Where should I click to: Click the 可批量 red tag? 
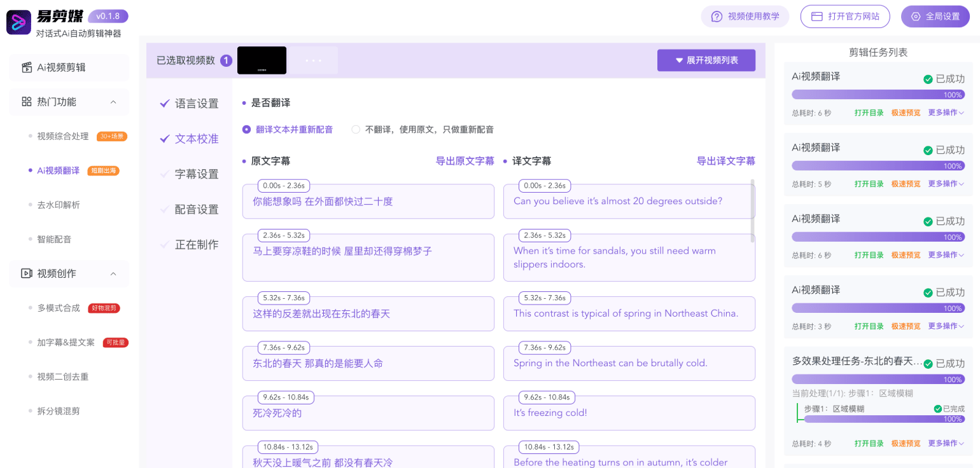[x=116, y=343]
